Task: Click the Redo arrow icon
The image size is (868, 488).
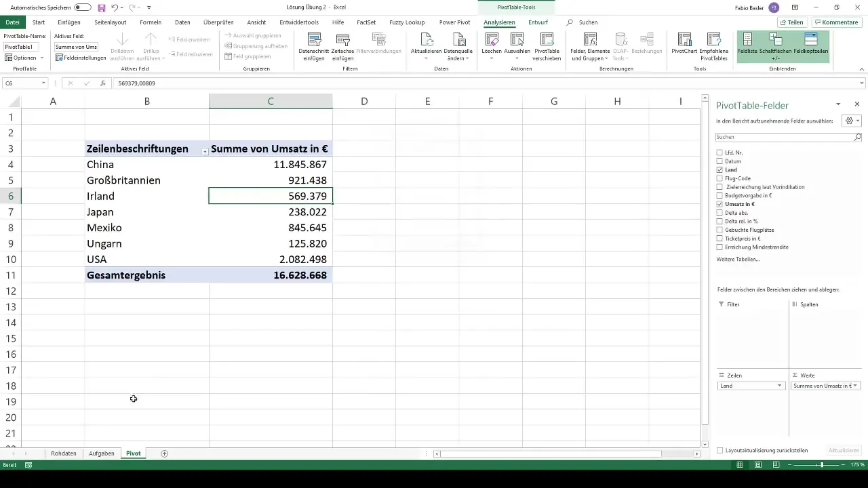Action: pyautogui.click(x=133, y=7)
